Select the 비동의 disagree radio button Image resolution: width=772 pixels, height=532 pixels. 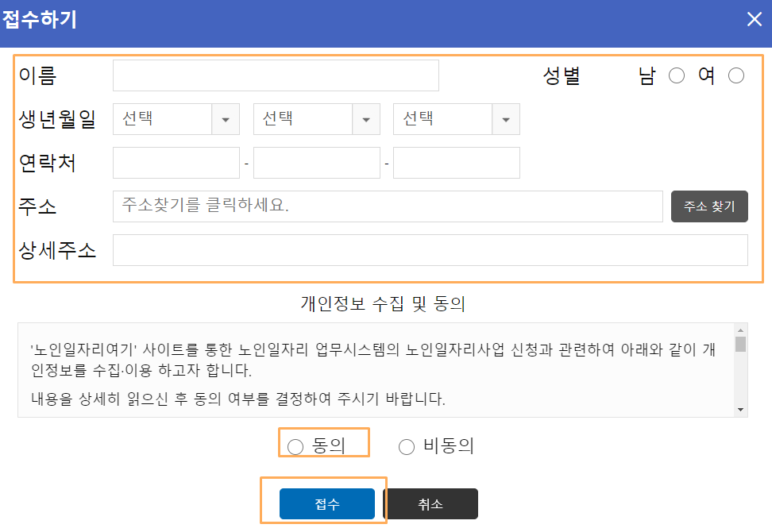coord(406,447)
